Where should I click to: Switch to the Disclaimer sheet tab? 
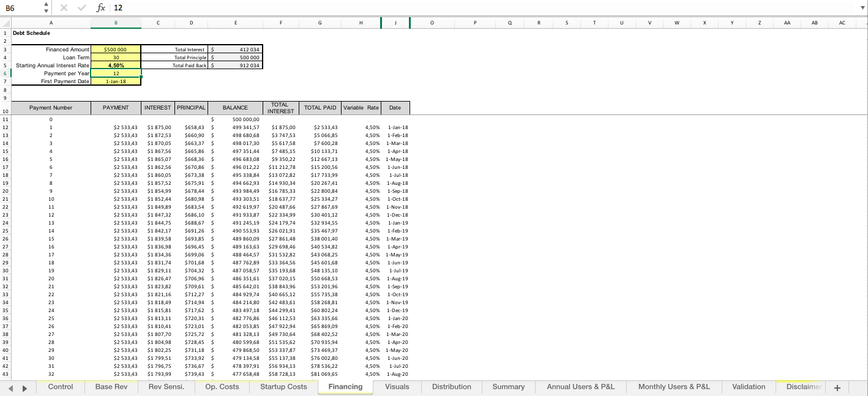click(801, 387)
